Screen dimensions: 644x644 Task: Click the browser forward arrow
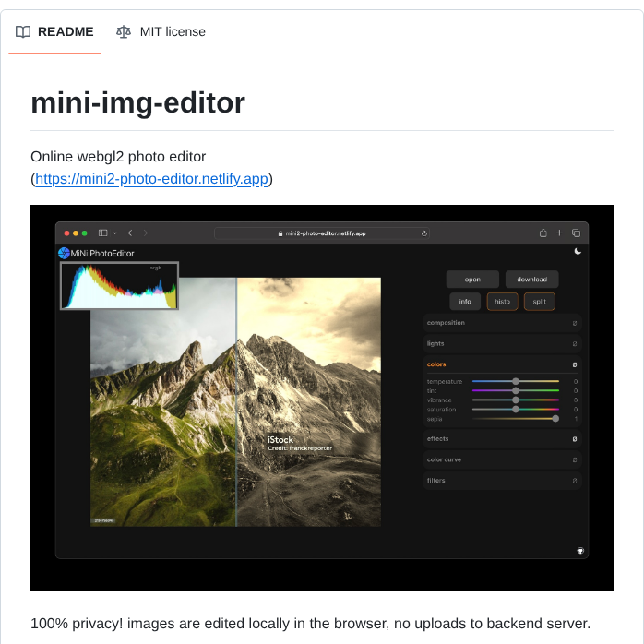[146, 233]
